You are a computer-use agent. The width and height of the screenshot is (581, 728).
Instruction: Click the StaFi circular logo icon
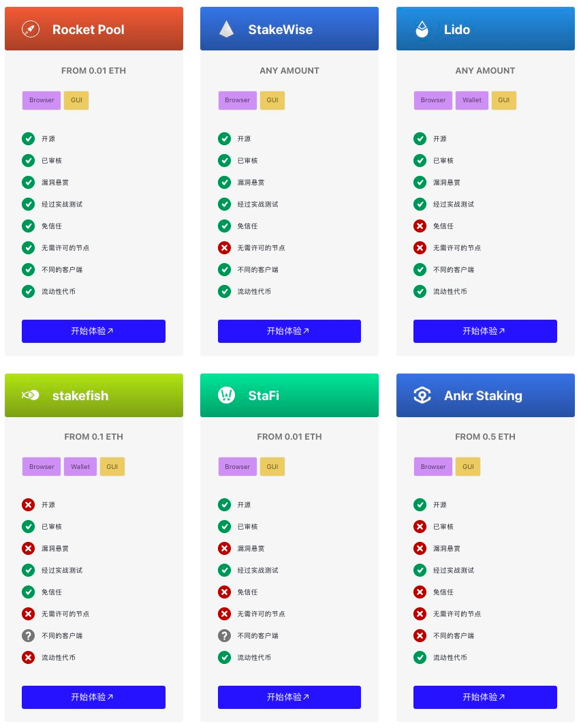click(x=226, y=395)
